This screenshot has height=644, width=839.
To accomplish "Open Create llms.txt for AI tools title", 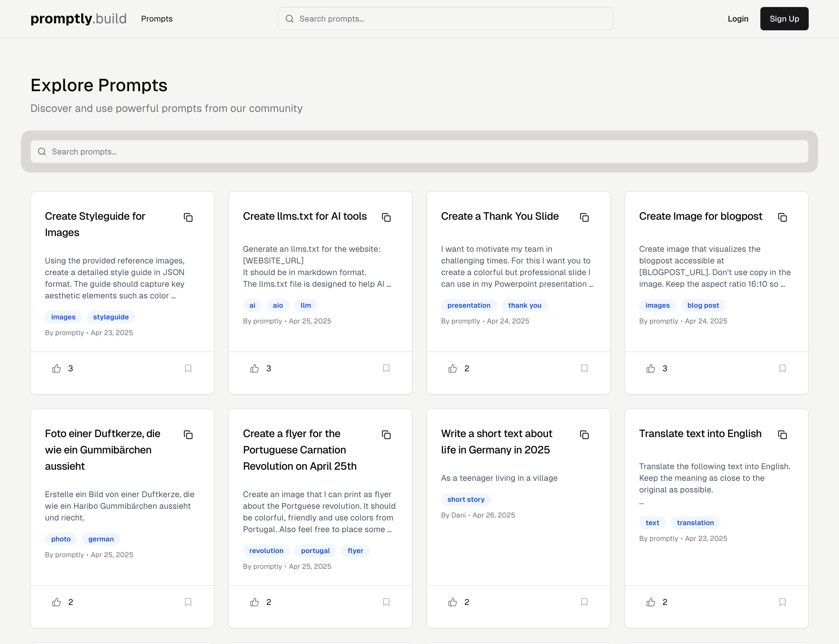I will pyautogui.click(x=305, y=216).
